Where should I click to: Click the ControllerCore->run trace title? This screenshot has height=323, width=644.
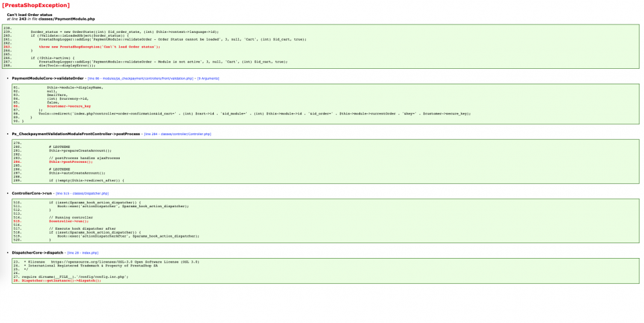[32, 193]
